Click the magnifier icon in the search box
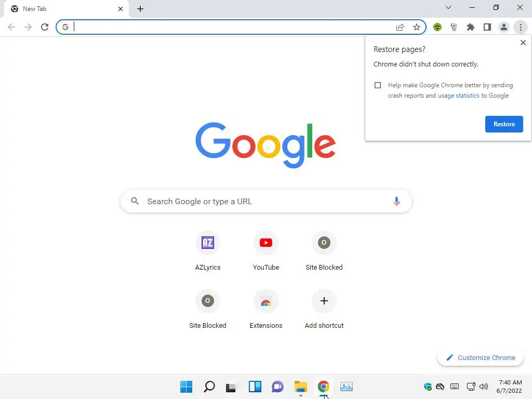Viewport: 532px width, 399px height. coord(135,201)
